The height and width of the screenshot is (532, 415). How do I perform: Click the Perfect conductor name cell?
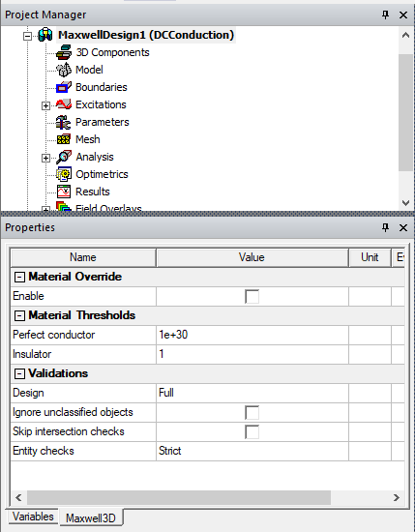point(83,335)
